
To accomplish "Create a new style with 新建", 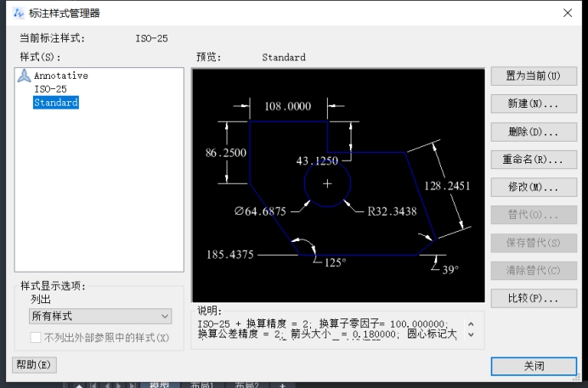I will pos(534,104).
